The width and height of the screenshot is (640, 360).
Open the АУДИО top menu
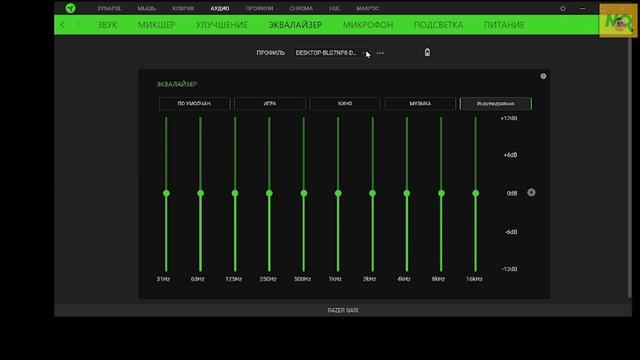pyautogui.click(x=220, y=8)
